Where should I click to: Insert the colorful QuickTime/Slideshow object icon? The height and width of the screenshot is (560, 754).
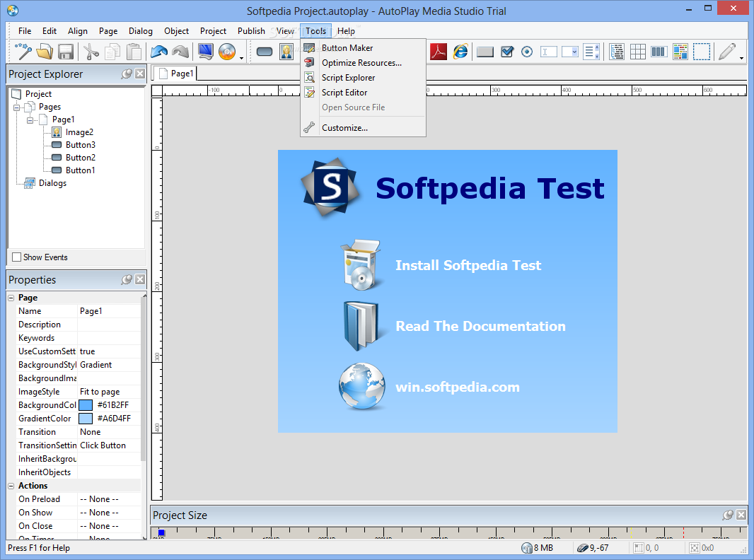coord(680,52)
